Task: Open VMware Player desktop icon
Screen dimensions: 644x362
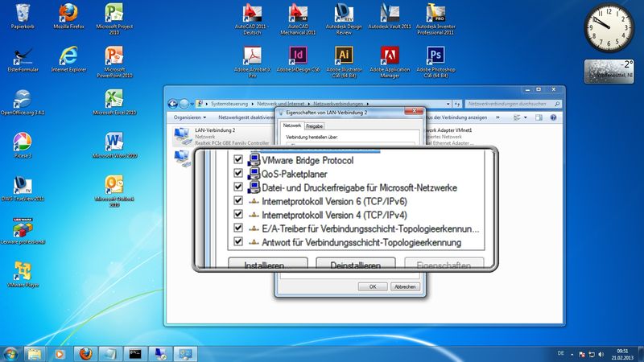Action: point(23,271)
